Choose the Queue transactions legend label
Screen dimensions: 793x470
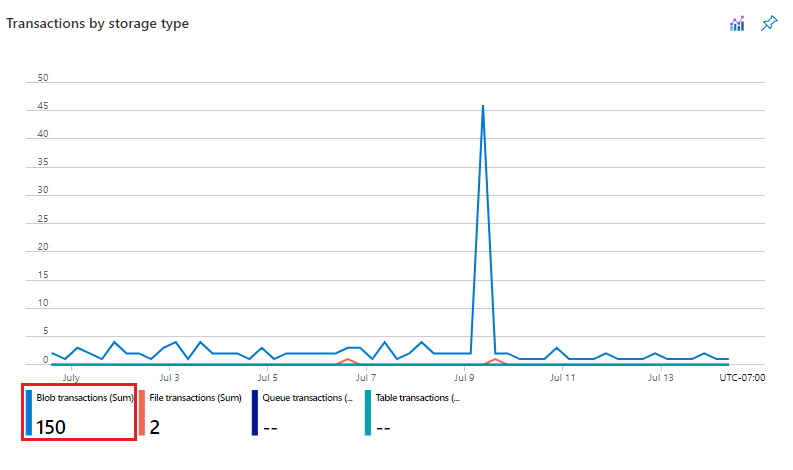coord(307,398)
